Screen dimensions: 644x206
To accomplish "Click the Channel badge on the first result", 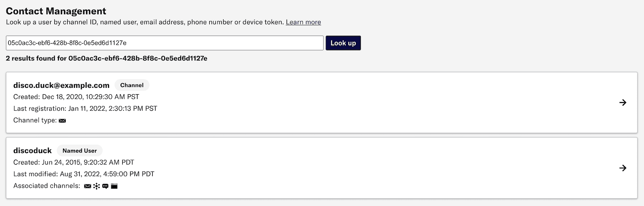I will (x=132, y=85).
